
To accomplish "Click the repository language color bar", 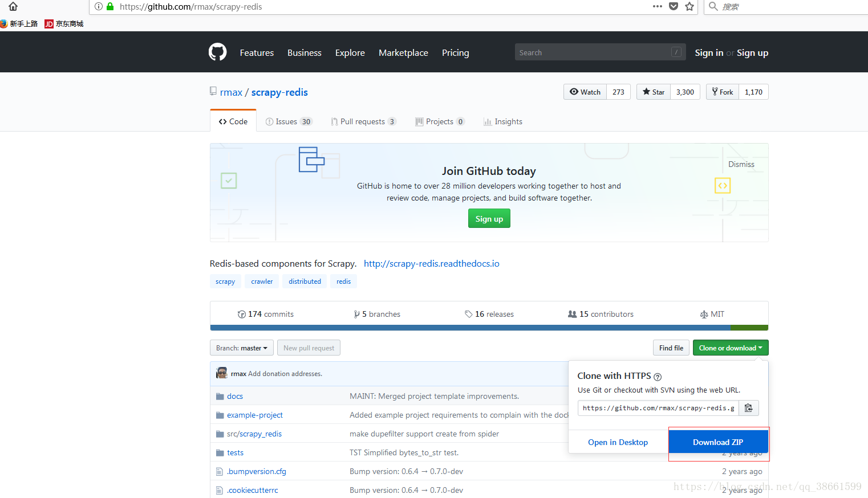I will (x=489, y=328).
